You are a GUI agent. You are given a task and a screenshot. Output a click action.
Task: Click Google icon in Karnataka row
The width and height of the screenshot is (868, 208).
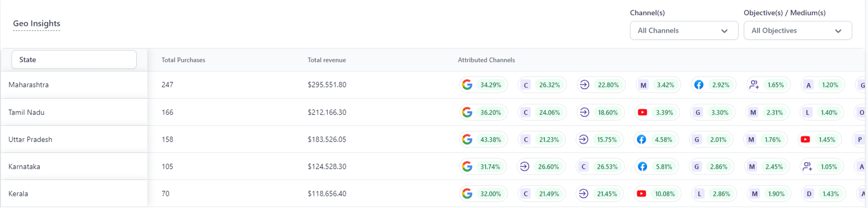coord(467,166)
